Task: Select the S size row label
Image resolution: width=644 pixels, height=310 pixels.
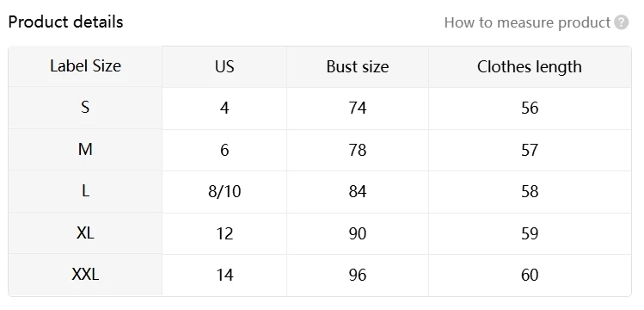Action: click(x=85, y=108)
